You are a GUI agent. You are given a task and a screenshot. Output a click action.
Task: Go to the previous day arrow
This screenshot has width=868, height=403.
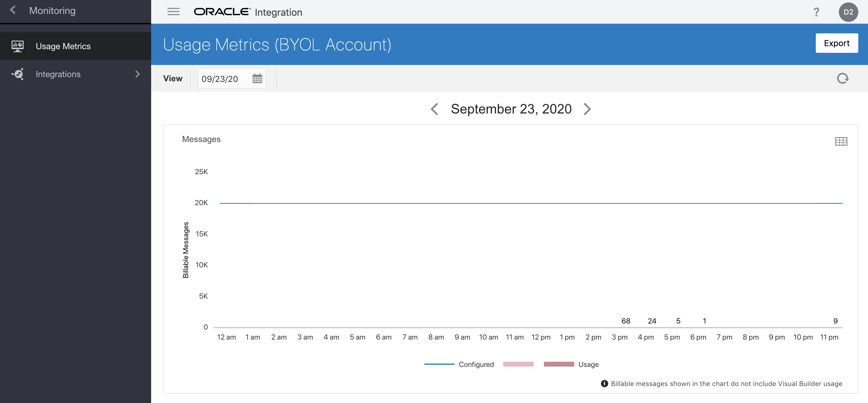[434, 109]
